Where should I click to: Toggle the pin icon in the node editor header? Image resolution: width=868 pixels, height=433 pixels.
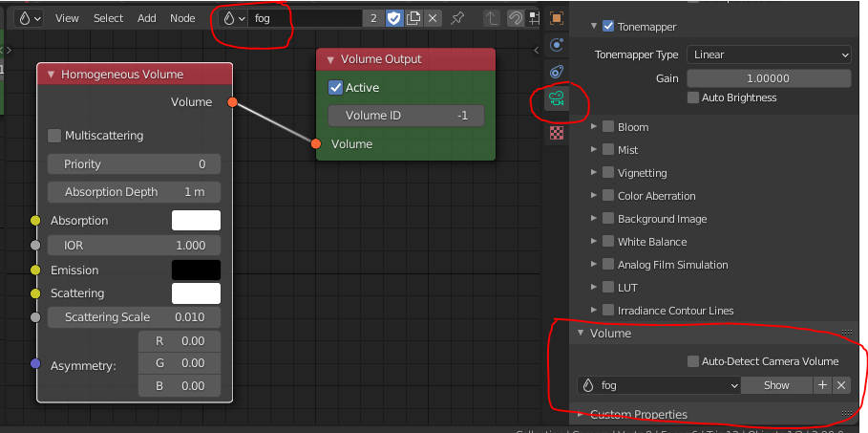point(457,18)
